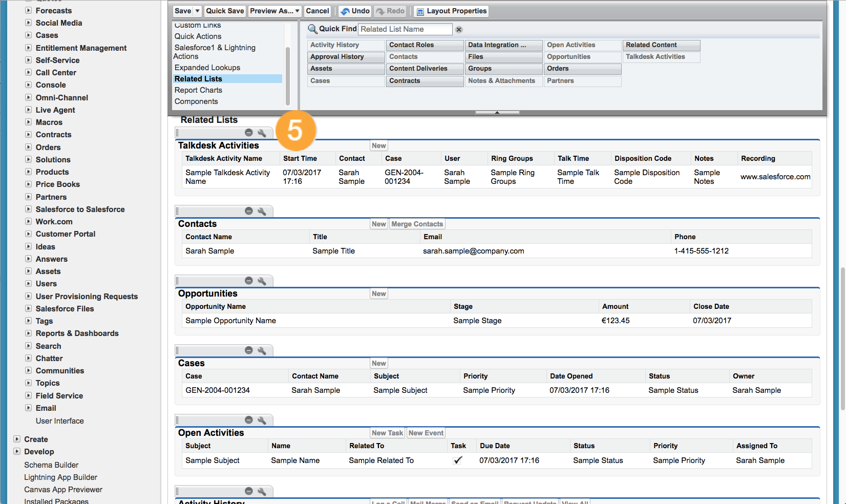
Task: Click New Event in Open Activities
Action: (x=426, y=433)
